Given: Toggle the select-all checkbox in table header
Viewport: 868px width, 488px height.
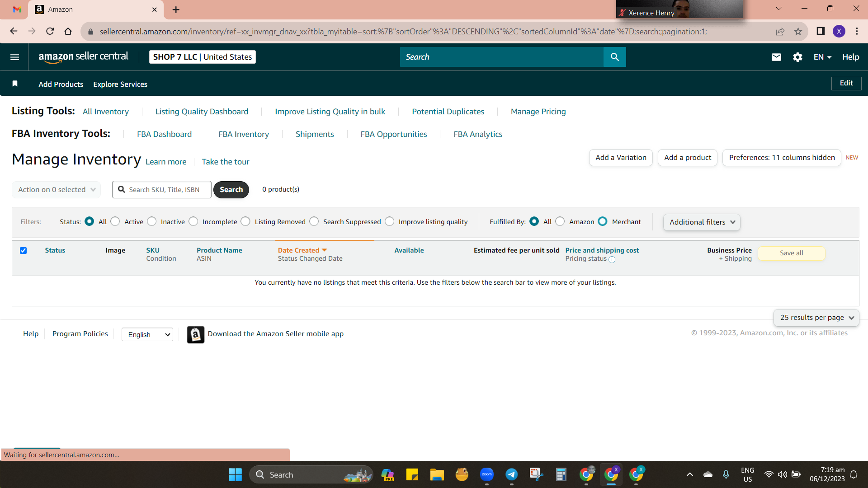Looking at the screenshot, I should click(x=24, y=250).
